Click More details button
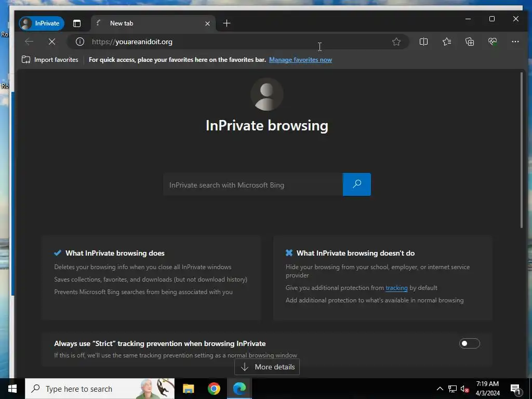This screenshot has width=532, height=399. click(x=267, y=367)
